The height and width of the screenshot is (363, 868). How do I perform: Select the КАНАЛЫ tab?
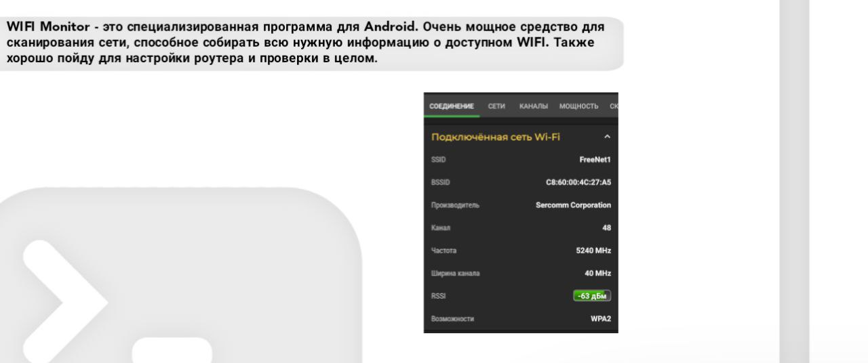pyautogui.click(x=533, y=106)
